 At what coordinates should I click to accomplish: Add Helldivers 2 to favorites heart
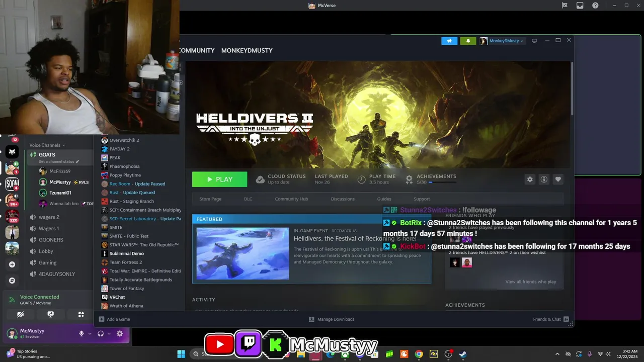pyautogui.click(x=558, y=179)
